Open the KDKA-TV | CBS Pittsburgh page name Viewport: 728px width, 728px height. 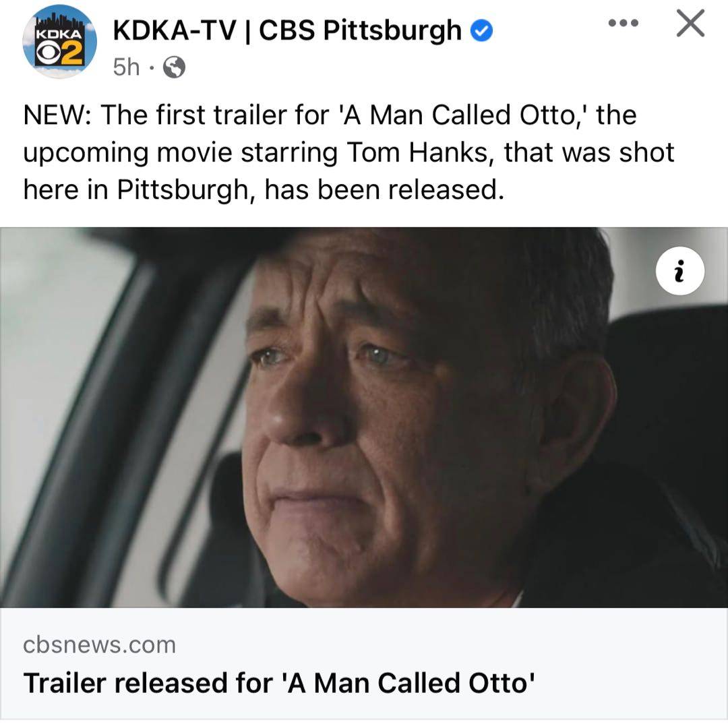[x=283, y=30]
